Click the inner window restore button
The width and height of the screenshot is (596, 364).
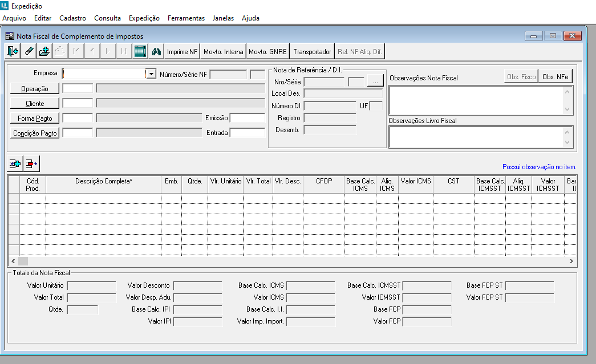click(553, 36)
